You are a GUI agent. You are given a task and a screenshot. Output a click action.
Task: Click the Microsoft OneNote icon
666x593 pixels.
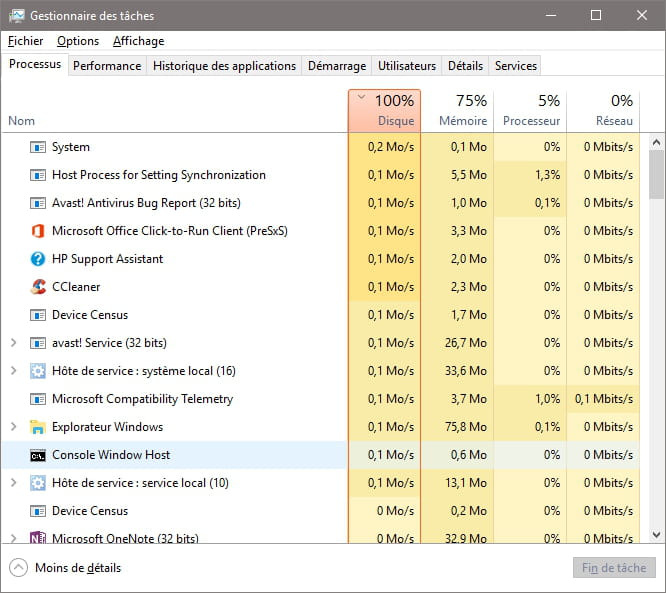(x=38, y=538)
